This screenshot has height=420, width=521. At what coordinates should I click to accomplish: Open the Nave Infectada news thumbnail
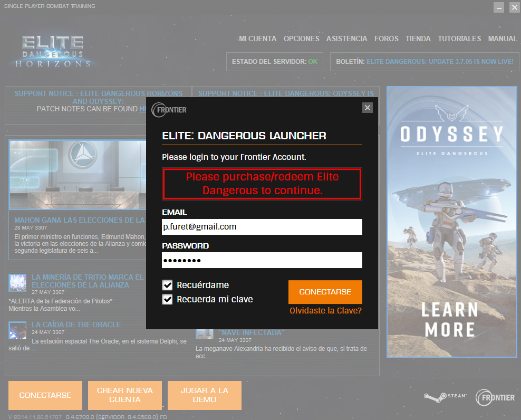(x=205, y=334)
